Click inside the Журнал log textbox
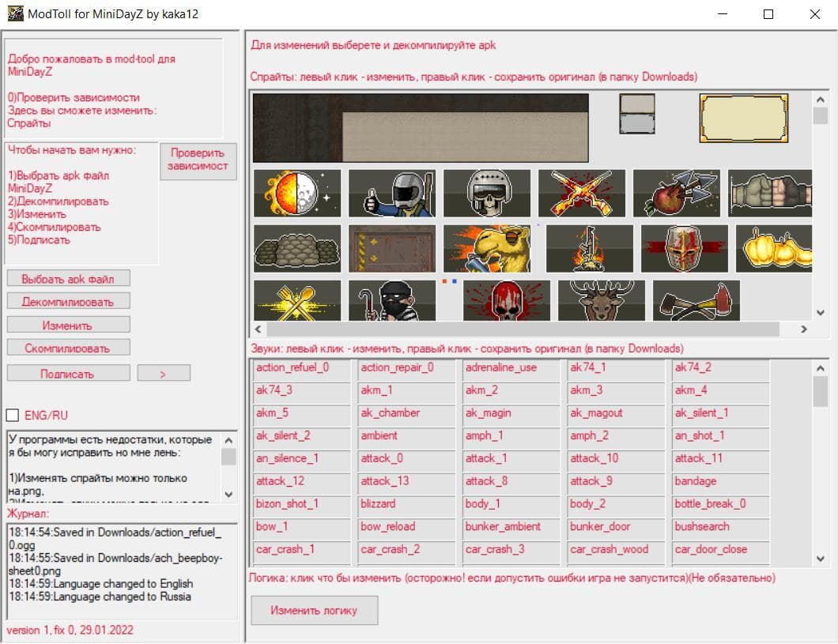Image resolution: width=838 pixels, height=644 pixels. coord(122,571)
